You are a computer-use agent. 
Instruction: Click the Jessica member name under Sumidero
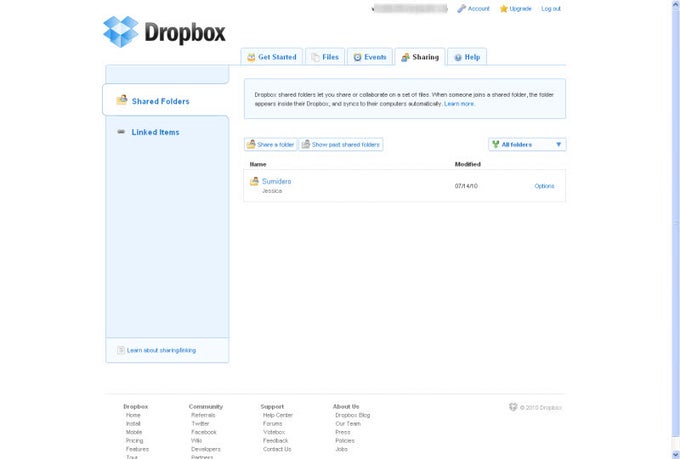click(272, 191)
